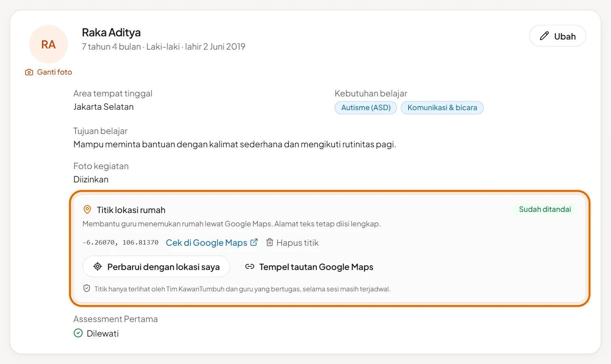
Task: Click the Diizinkan value under Foto kegiatan
Action: click(91, 179)
